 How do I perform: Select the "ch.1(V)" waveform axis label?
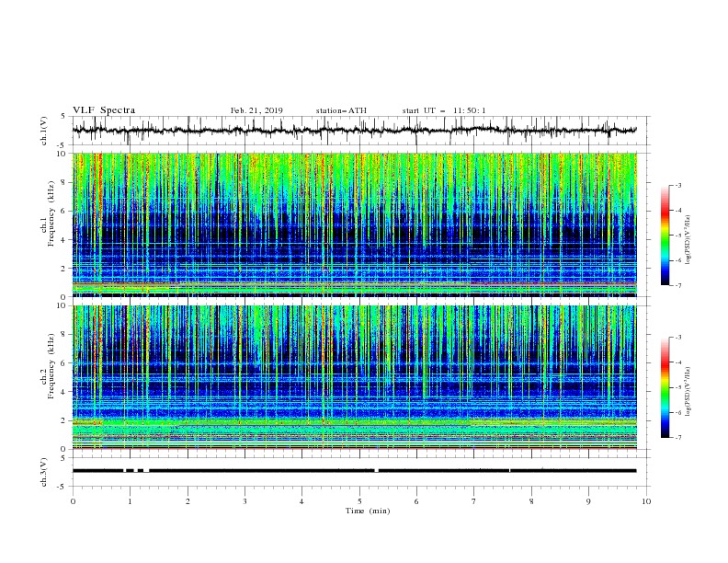(x=44, y=131)
